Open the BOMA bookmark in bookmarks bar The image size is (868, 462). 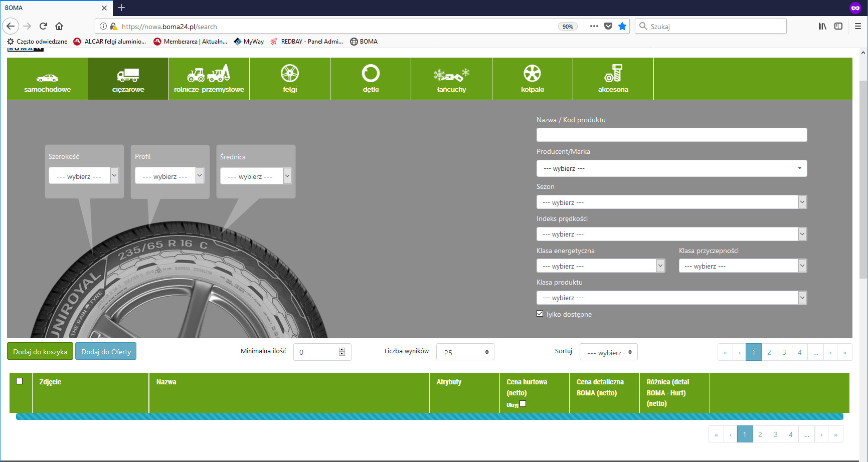[364, 42]
